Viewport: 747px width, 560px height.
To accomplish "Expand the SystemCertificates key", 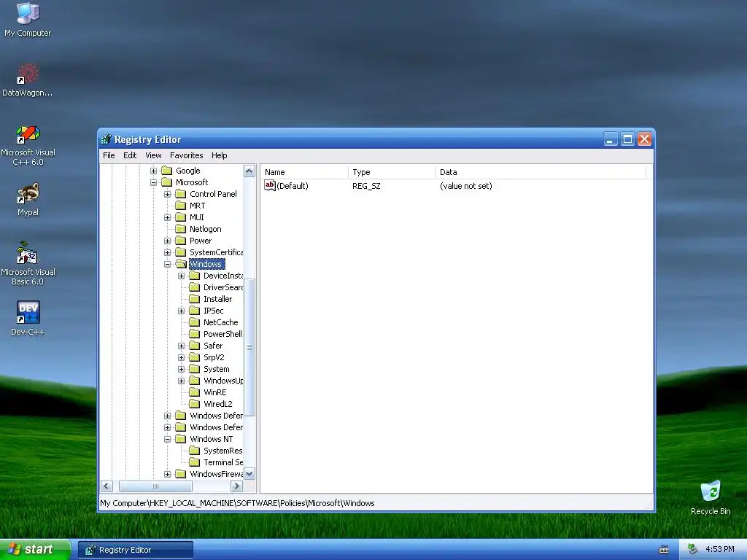I will (x=167, y=252).
